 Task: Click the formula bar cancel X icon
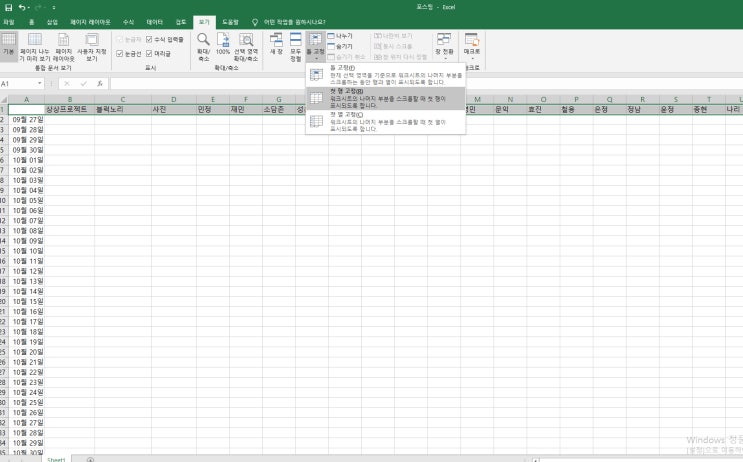(x=67, y=83)
